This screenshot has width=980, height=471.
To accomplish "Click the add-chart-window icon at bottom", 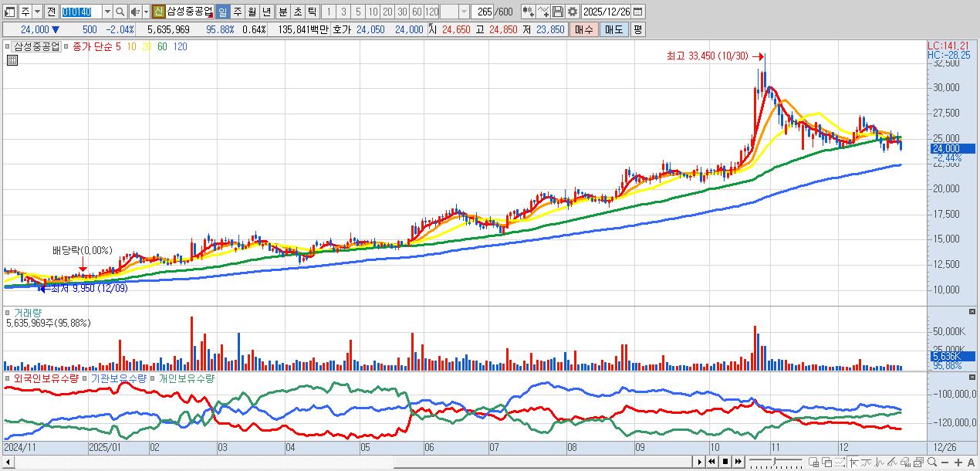I will pyautogui.click(x=813, y=462).
